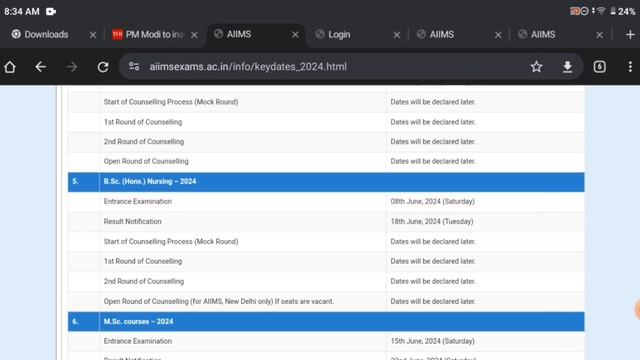Select the 15th June, 2024 (Saturday) date
This screenshot has width=640, height=360.
pyautogui.click(x=432, y=341)
